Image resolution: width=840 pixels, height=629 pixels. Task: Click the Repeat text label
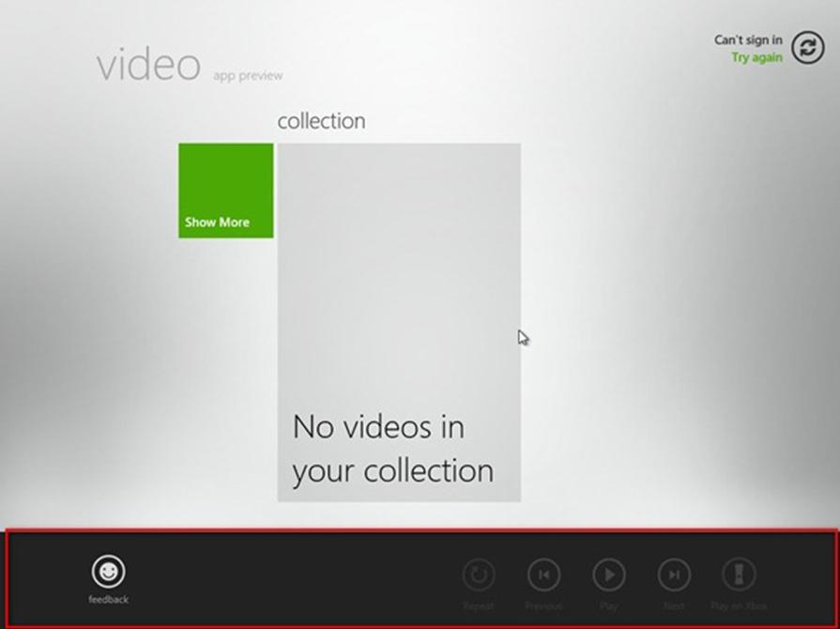click(x=479, y=606)
